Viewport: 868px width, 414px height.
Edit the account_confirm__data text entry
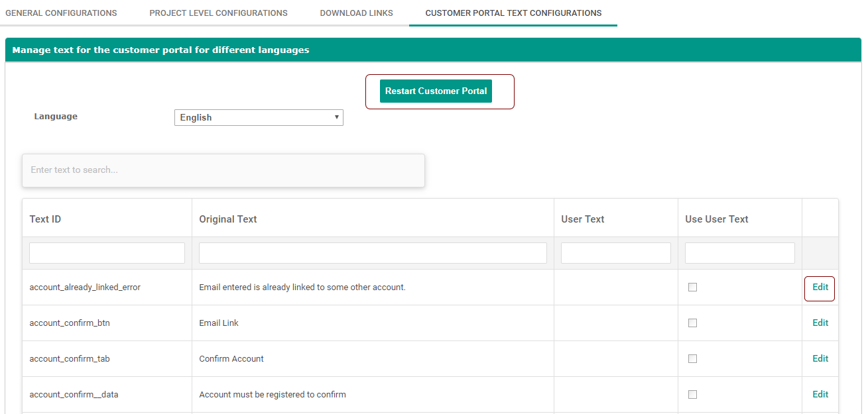pos(820,395)
